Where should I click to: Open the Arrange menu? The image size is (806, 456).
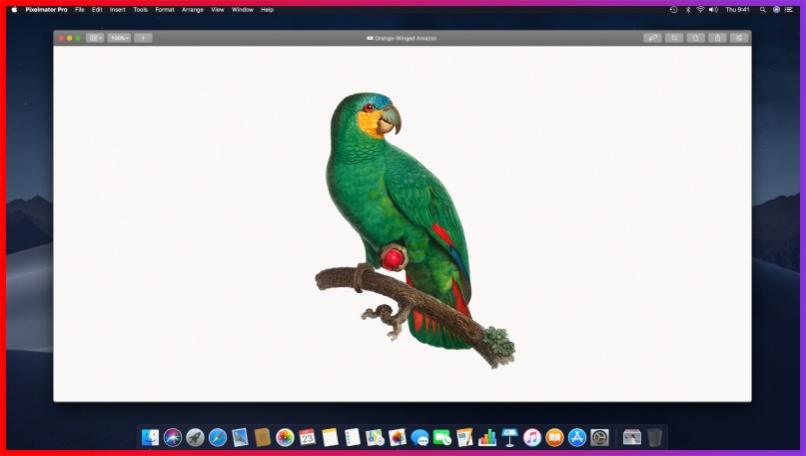click(192, 9)
